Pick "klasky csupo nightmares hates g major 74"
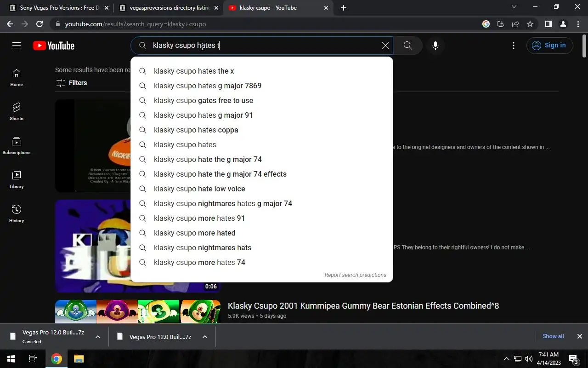588x368 pixels. 262,203
